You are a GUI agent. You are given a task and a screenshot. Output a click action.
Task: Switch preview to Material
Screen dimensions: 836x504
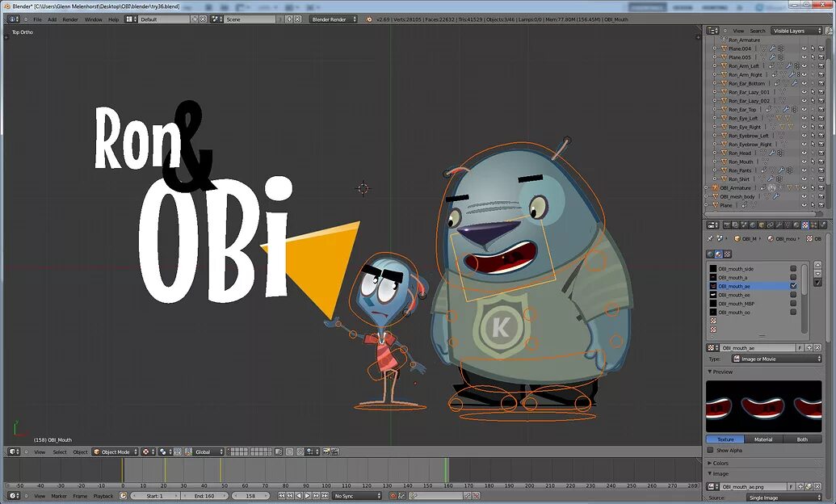(763, 439)
